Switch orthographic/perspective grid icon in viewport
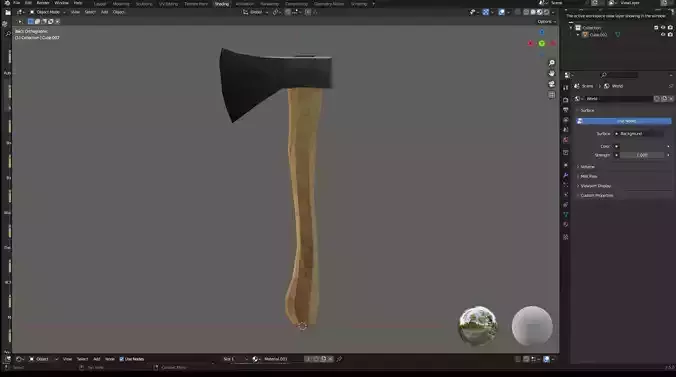 tap(551, 95)
